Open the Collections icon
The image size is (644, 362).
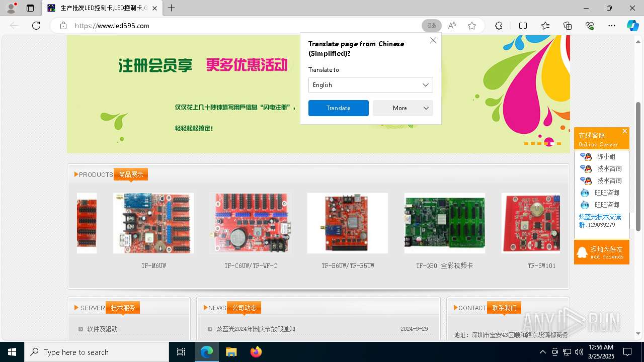[568, 26]
